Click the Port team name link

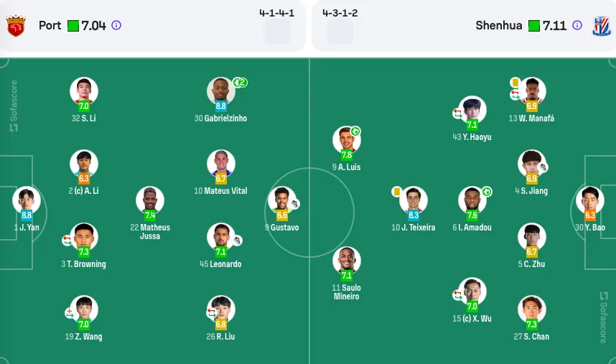tap(50, 26)
